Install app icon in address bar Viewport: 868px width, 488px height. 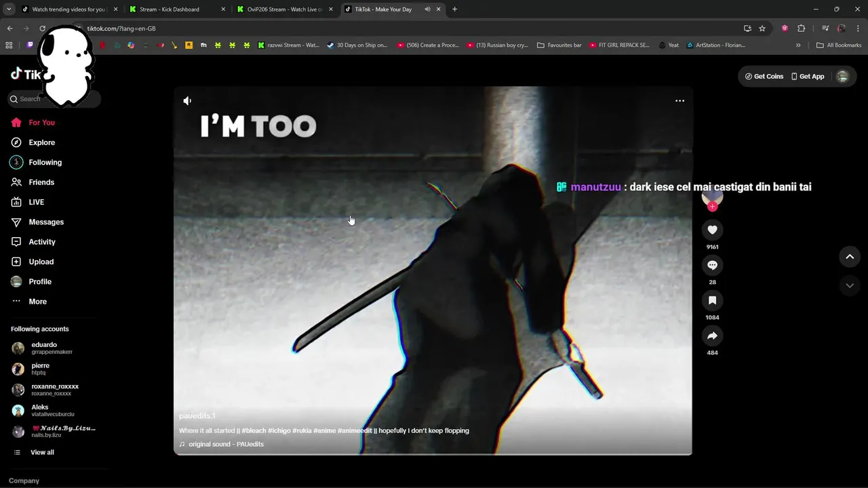tap(747, 28)
